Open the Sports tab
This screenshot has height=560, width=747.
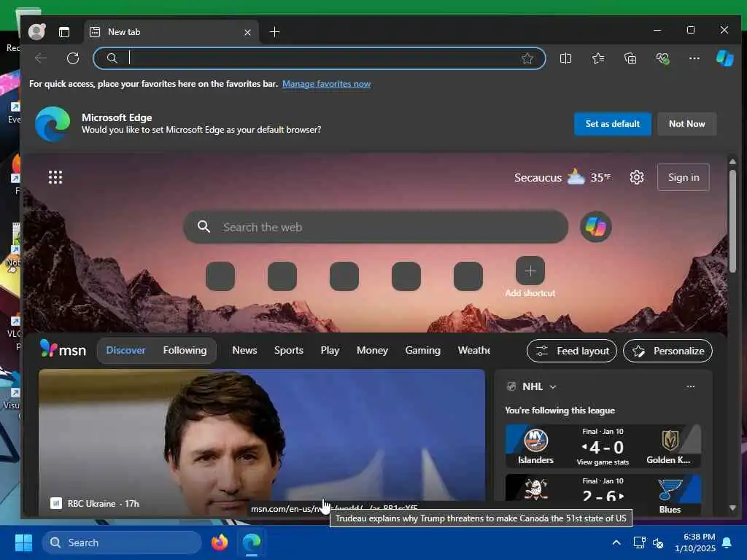tap(289, 351)
